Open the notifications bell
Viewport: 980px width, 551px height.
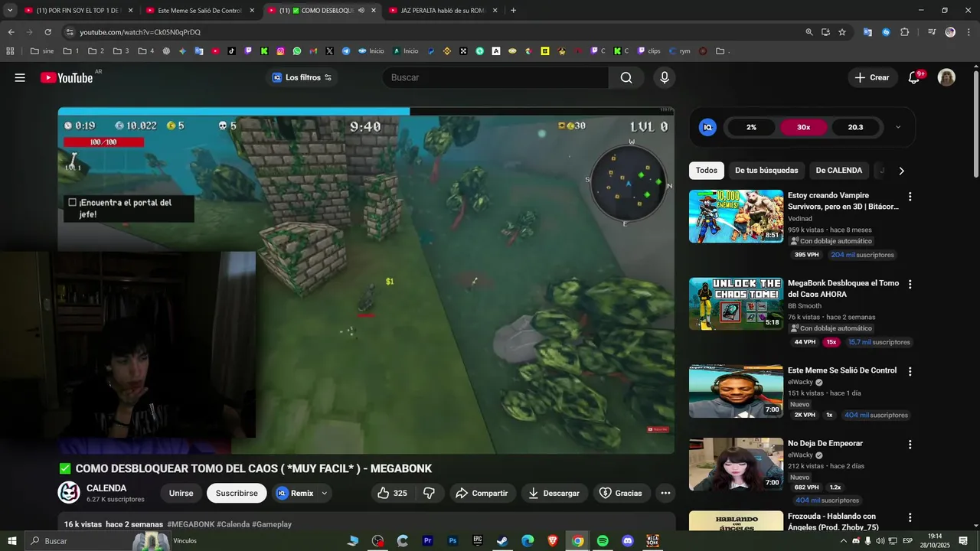[914, 77]
